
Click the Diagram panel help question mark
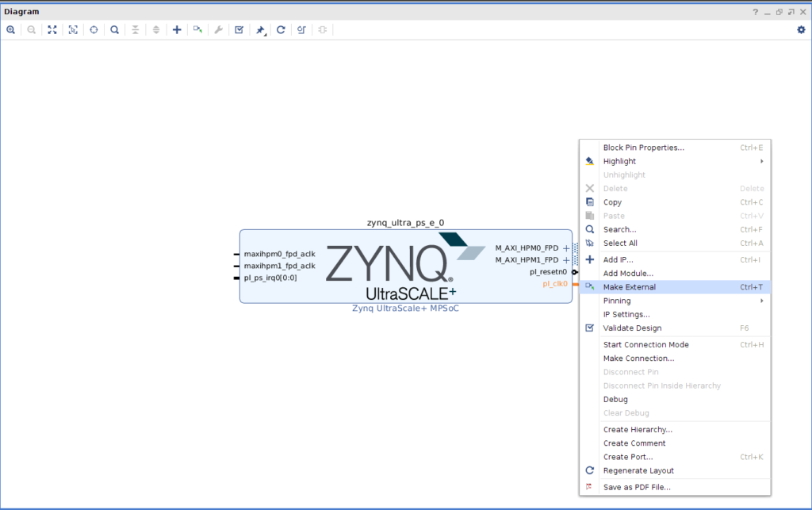(755, 12)
